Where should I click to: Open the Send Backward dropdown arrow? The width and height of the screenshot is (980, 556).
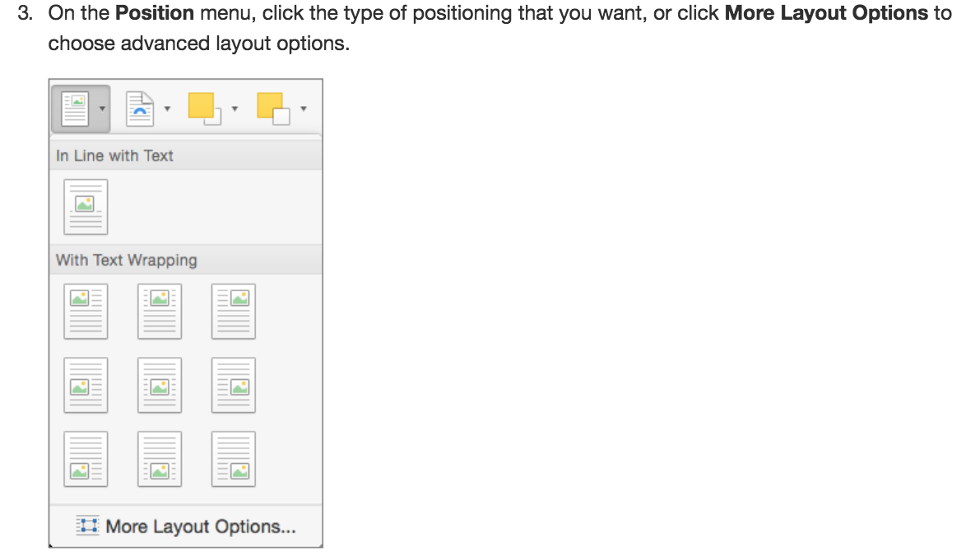(303, 109)
